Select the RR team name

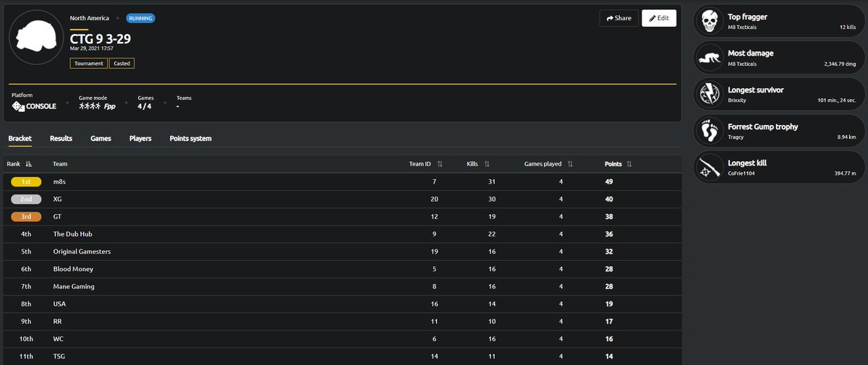[58, 321]
